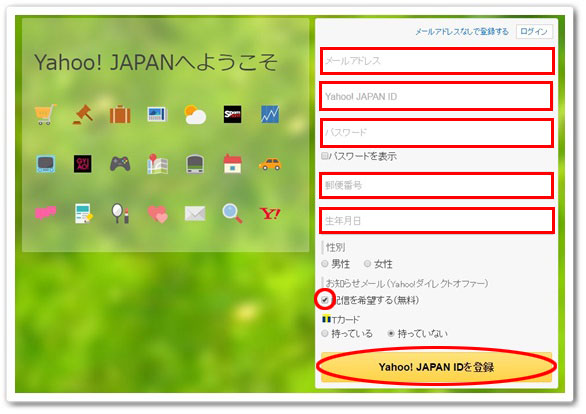586x414 pixels.
Task: Open the shopping cart service icon
Action: pyautogui.click(x=45, y=114)
